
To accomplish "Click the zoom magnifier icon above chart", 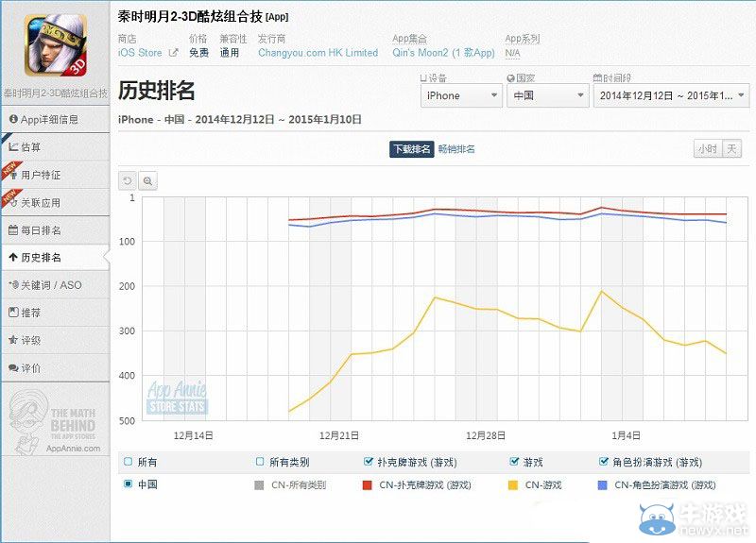I will click(x=147, y=180).
